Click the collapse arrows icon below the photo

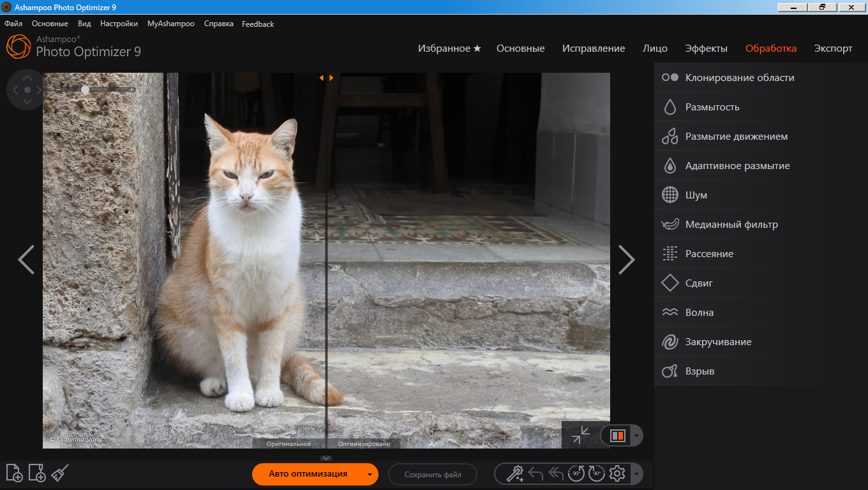(581, 434)
